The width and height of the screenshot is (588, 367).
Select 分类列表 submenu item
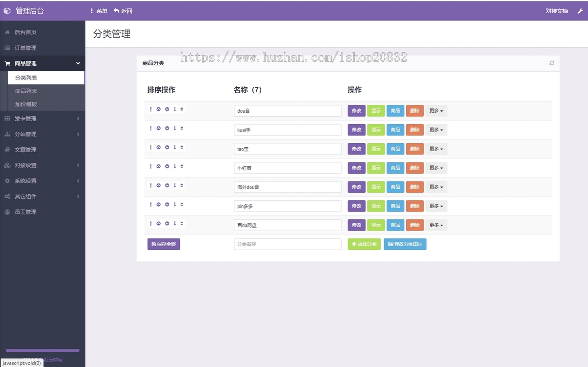pos(46,78)
